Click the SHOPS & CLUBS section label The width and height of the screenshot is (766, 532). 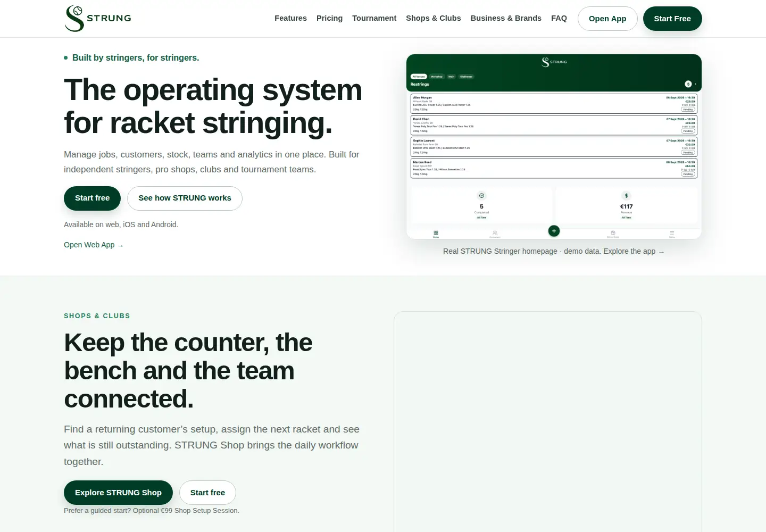point(97,316)
